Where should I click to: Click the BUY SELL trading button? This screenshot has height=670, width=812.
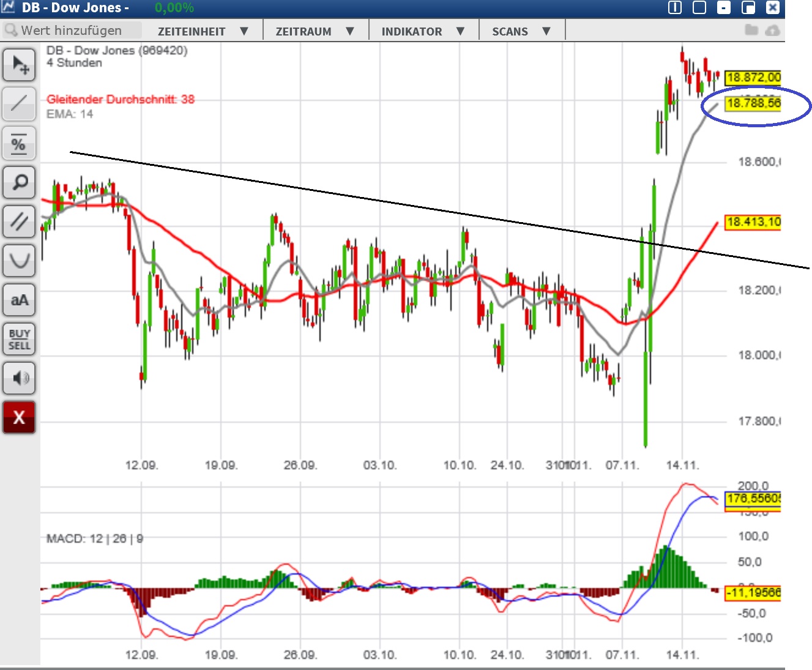point(18,339)
